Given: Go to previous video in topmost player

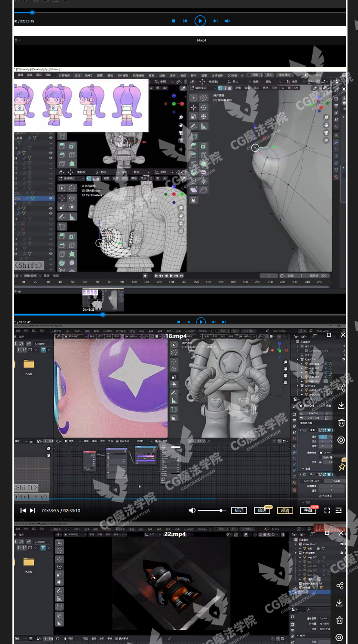Looking at the screenshot, I should [x=185, y=21].
